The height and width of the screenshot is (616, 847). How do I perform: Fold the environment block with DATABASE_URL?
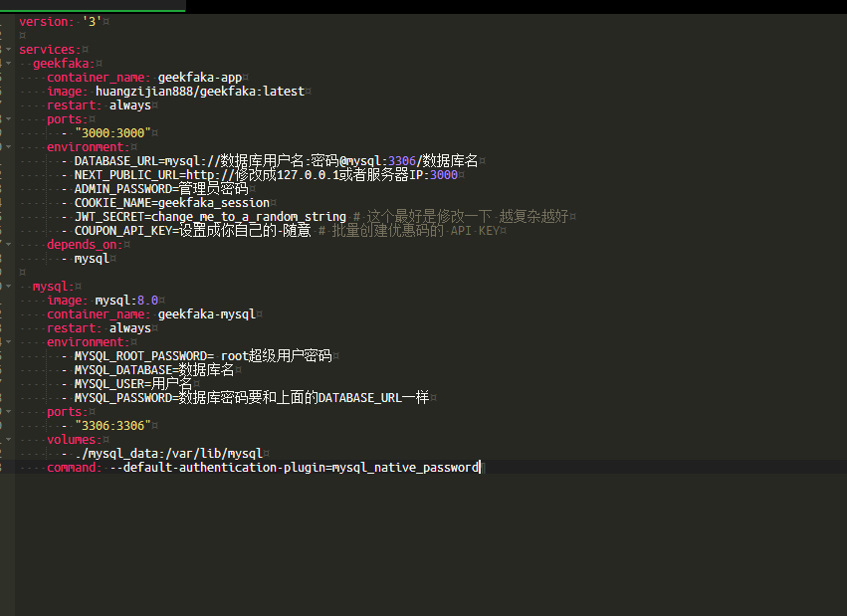point(7,147)
